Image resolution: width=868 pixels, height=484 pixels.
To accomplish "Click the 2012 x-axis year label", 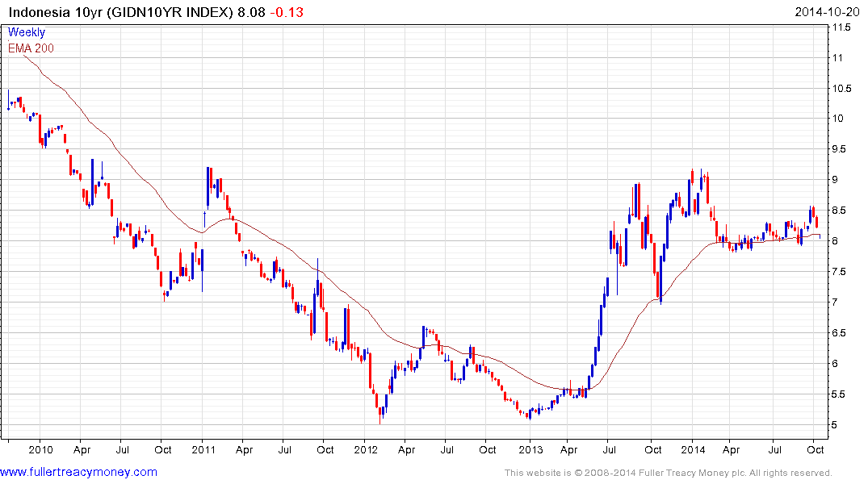I will tap(366, 449).
